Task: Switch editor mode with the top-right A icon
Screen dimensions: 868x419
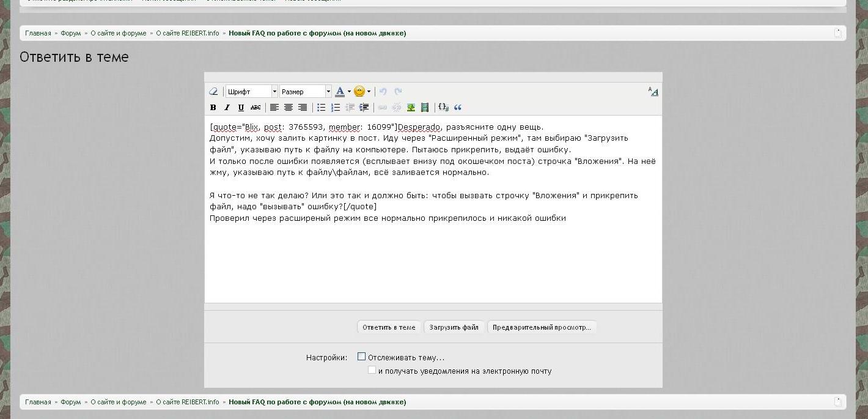Action: tap(653, 92)
